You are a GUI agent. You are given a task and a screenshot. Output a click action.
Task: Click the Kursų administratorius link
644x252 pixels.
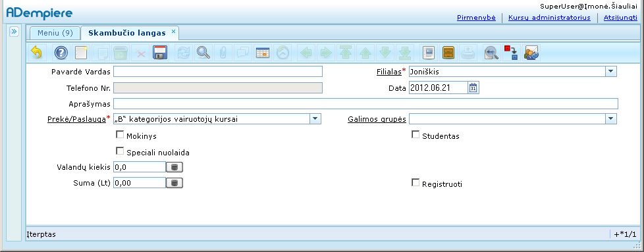click(549, 18)
